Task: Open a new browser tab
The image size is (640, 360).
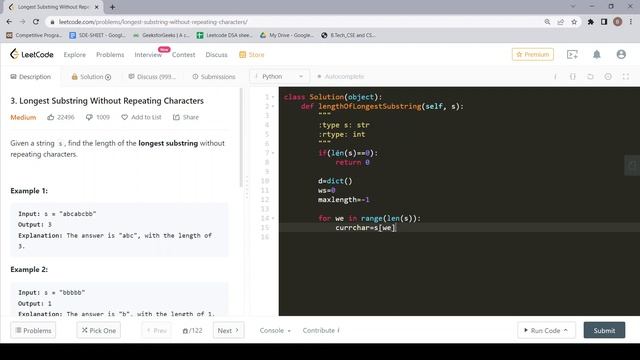Action: pos(112,7)
